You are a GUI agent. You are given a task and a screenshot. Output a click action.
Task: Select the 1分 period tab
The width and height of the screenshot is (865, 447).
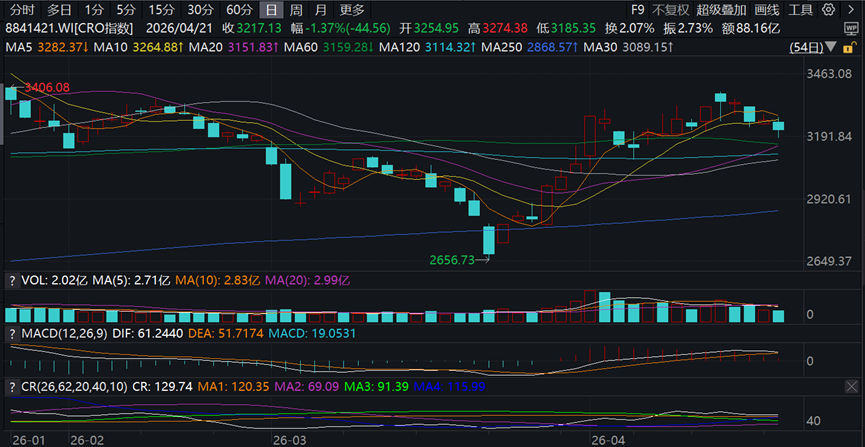coord(94,9)
